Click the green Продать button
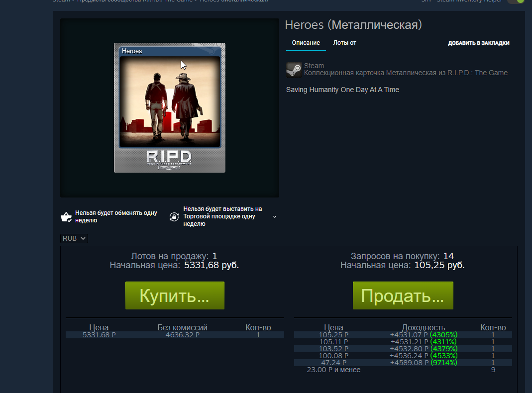532x393 pixels. click(403, 295)
